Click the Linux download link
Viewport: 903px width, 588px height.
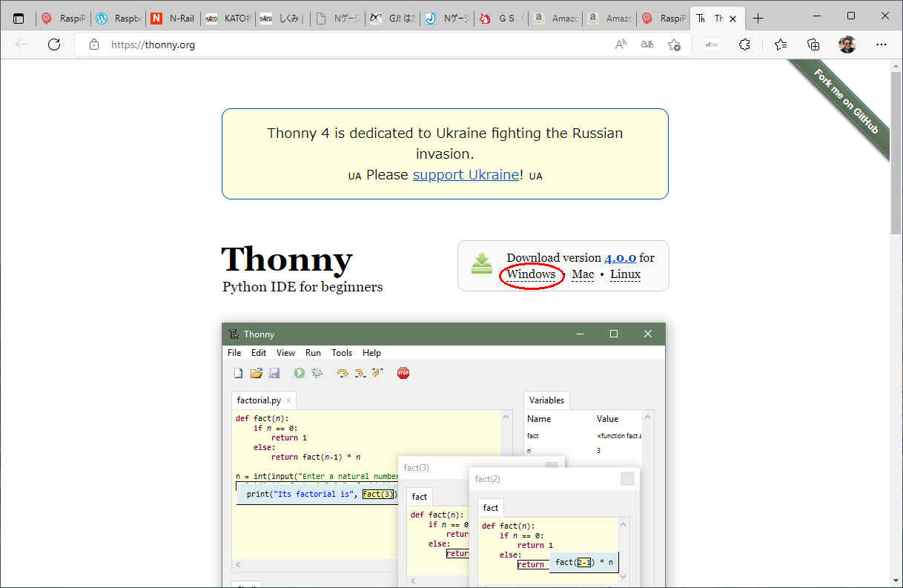(x=625, y=274)
